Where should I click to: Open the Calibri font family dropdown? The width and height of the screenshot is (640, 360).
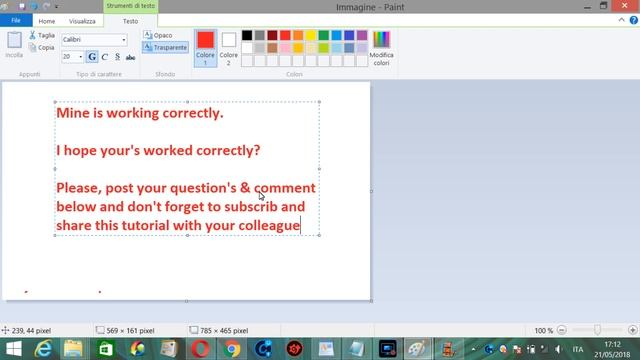124,40
